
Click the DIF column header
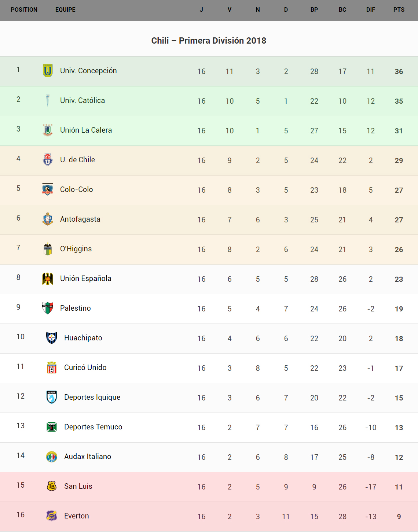[370, 10]
